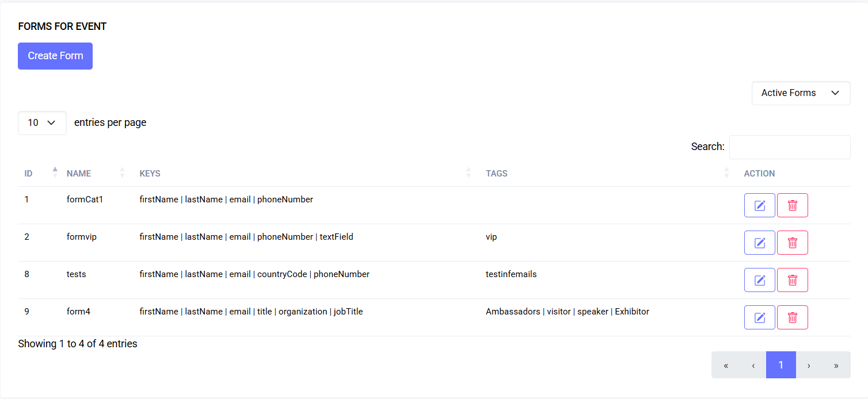Image resolution: width=868 pixels, height=399 pixels.
Task: Go to the next page arrow
Action: click(808, 365)
